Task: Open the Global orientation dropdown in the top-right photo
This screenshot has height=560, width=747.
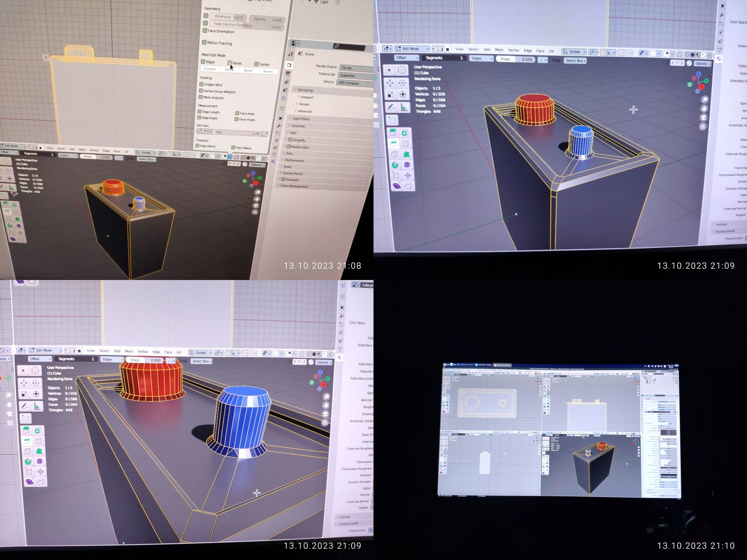Action: click(574, 52)
